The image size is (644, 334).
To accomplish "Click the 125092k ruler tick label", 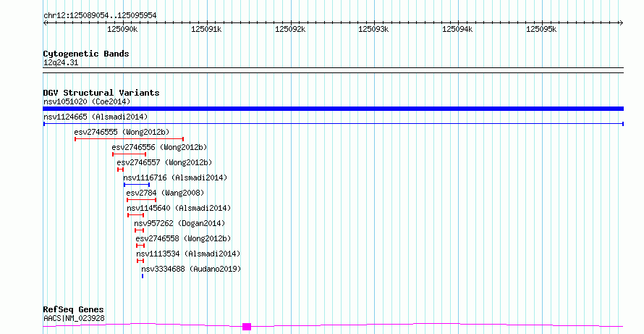I will pos(290,29).
